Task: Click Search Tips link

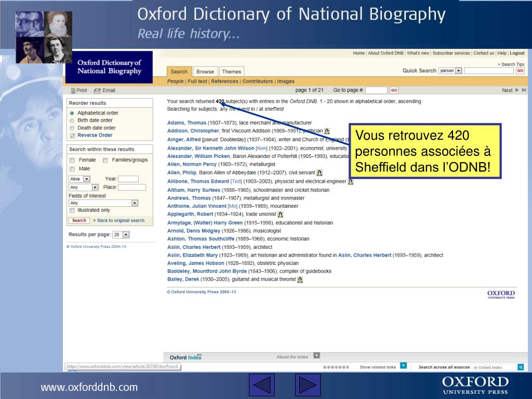Action: pos(513,64)
